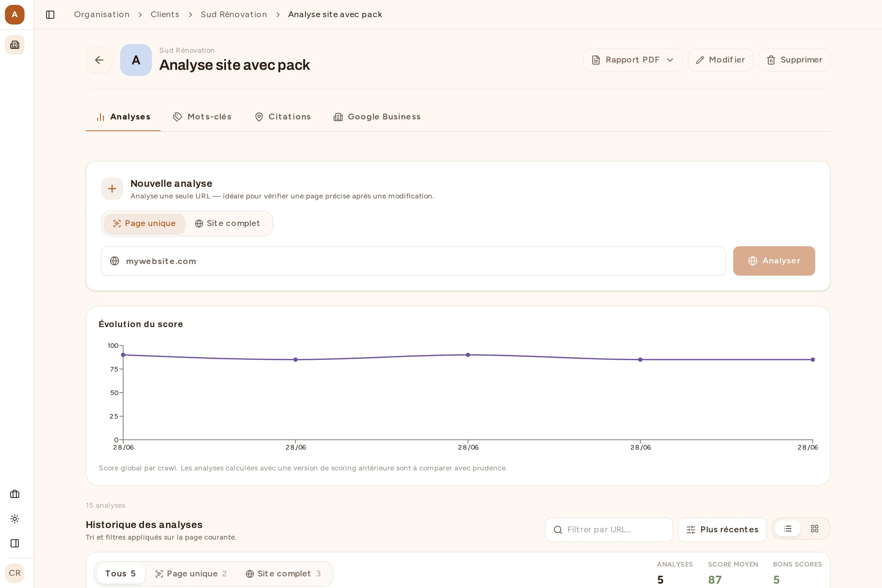Click the 15 analyses count label
Image resolution: width=882 pixels, height=588 pixels.
[105, 506]
